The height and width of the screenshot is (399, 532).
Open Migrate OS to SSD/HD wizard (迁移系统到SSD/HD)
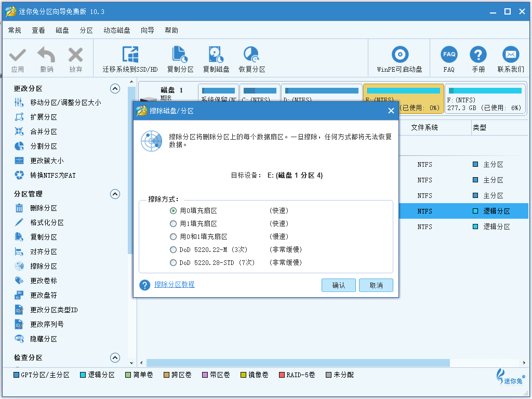[130, 59]
